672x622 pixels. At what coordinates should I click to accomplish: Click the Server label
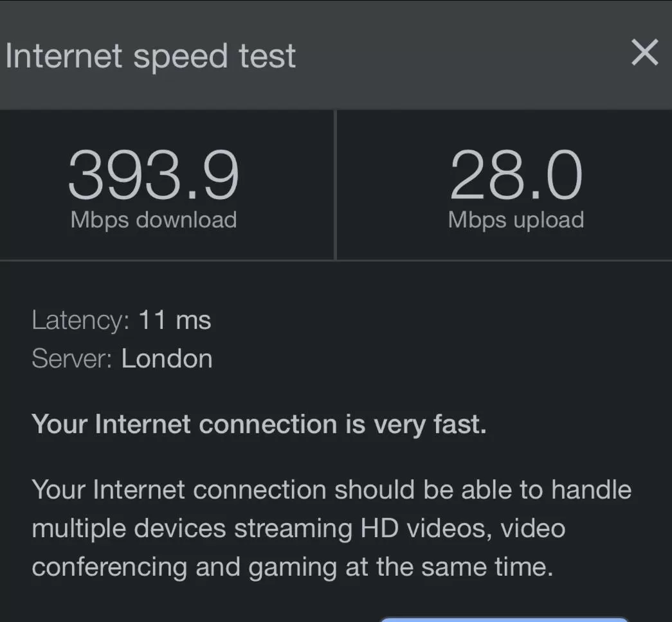(x=69, y=359)
